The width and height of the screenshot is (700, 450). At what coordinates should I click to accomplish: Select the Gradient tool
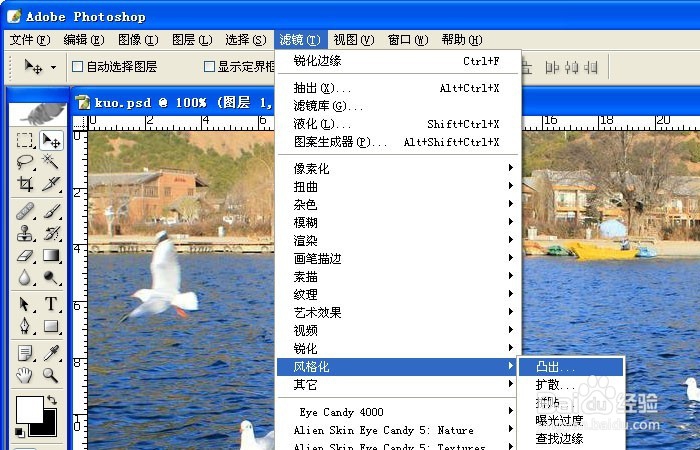pos(51,255)
